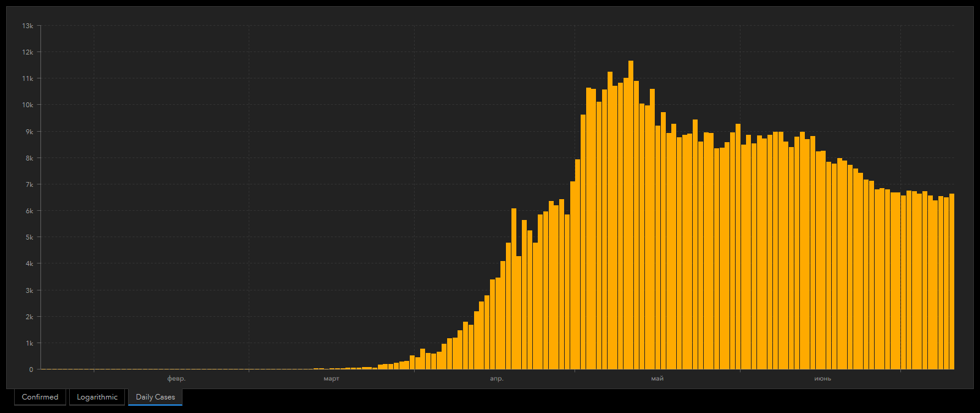Click the 0 label at the y-axis origin
The width and height of the screenshot is (980, 413).
click(31, 369)
